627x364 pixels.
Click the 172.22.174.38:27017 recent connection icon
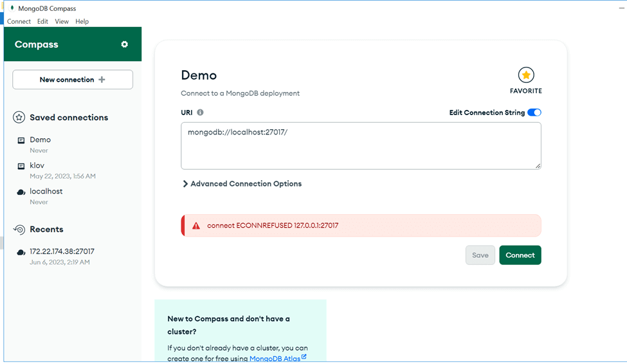point(21,252)
